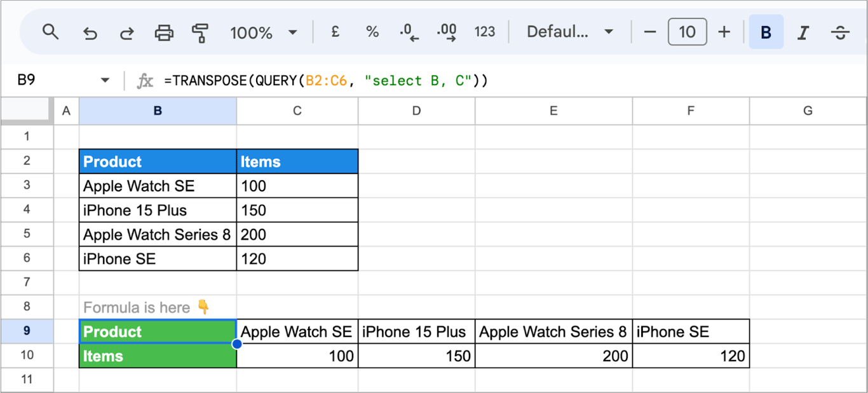This screenshot has height=393, width=868.
Task: Format as currency with £ button
Action: 336,32
